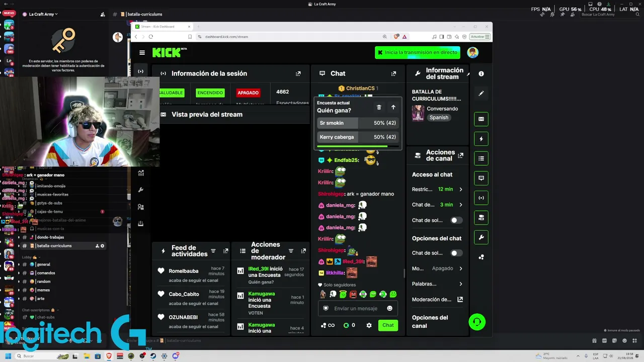Open the info icon in right sidebar
This screenshot has width=644, height=362.
pos(481,74)
